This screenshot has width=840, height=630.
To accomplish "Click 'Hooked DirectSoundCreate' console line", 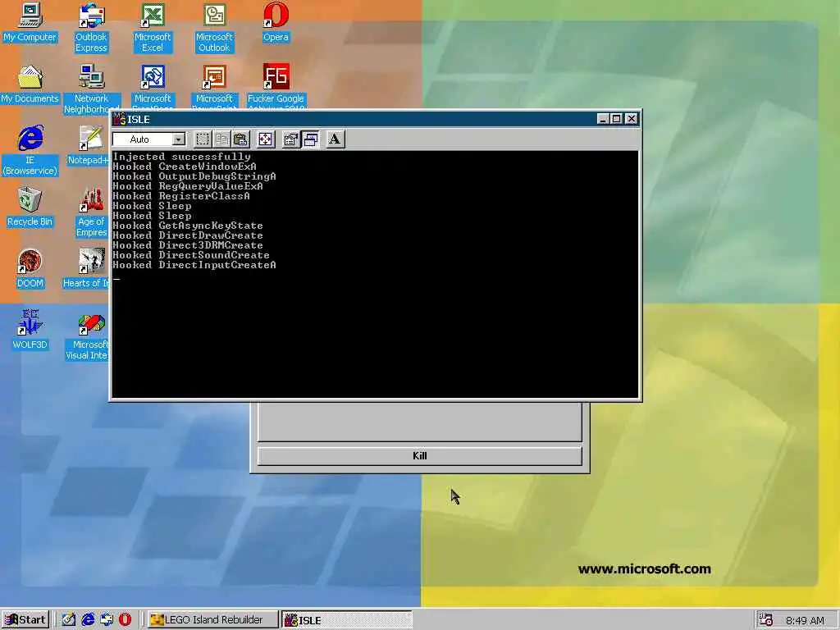I will [x=191, y=255].
